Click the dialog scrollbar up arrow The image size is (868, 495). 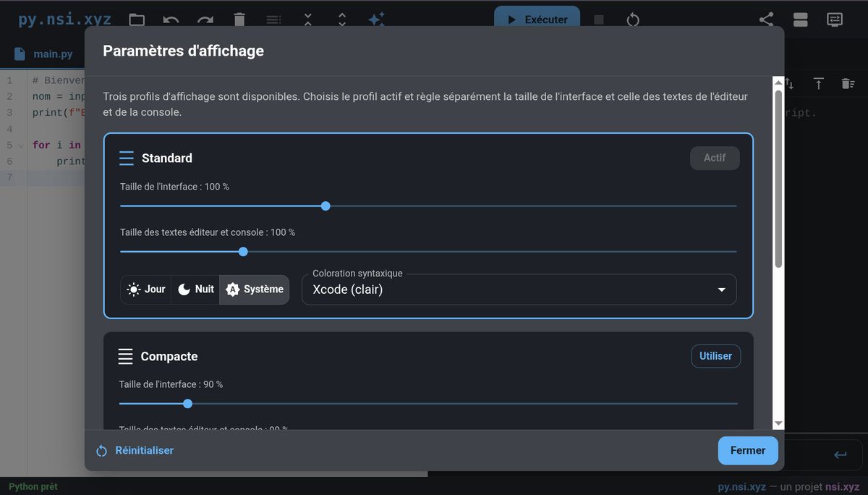tap(778, 82)
